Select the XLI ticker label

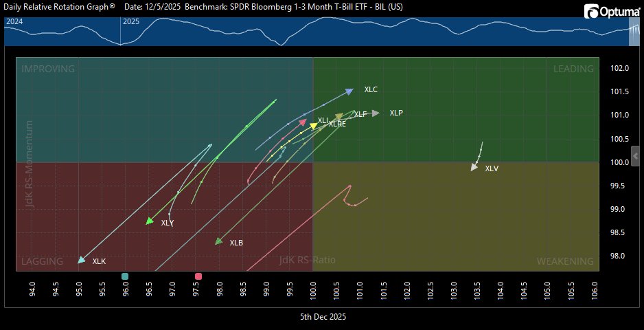pyautogui.click(x=323, y=120)
